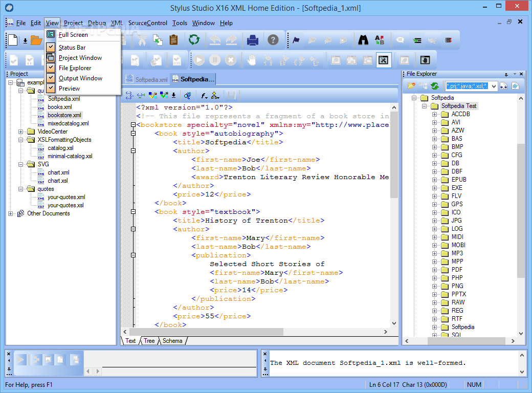Click the New document icon

(x=13, y=40)
